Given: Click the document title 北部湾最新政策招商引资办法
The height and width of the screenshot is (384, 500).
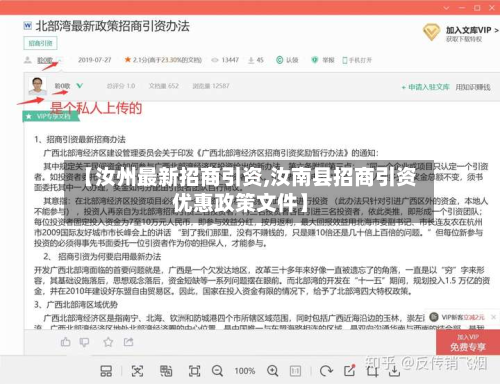Looking at the screenshot, I should pyautogui.click(x=113, y=26).
